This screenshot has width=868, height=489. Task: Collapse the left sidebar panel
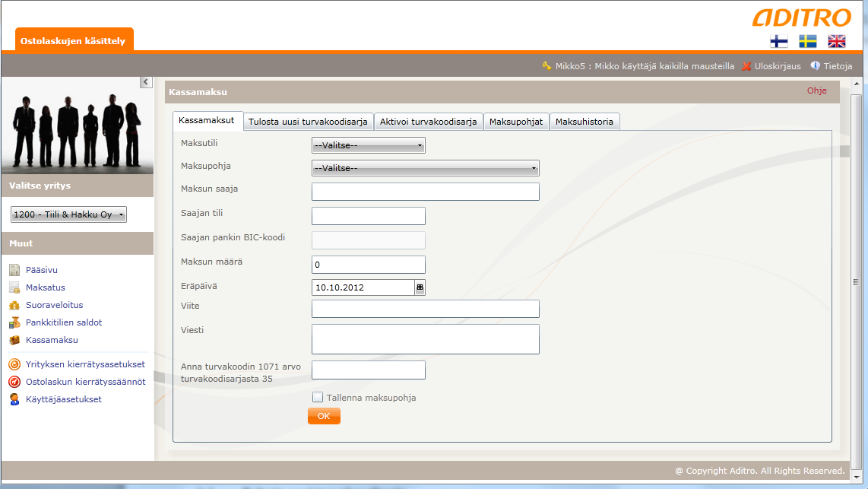pyautogui.click(x=146, y=82)
